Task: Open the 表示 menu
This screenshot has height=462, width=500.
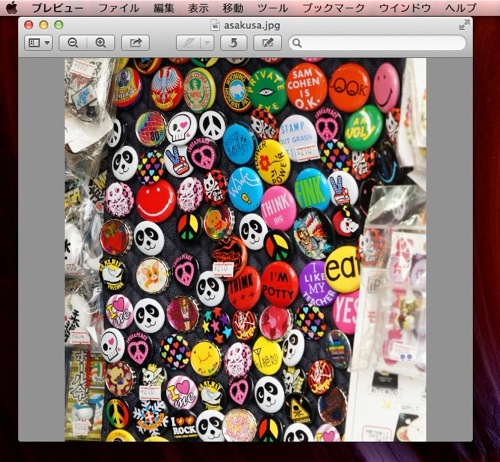Action: (x=198, y=8)
